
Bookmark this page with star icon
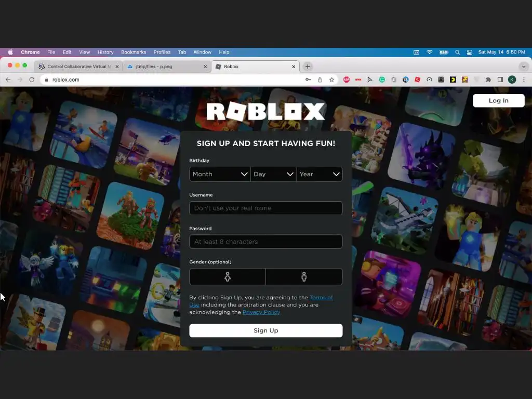[x=332, y=79]
